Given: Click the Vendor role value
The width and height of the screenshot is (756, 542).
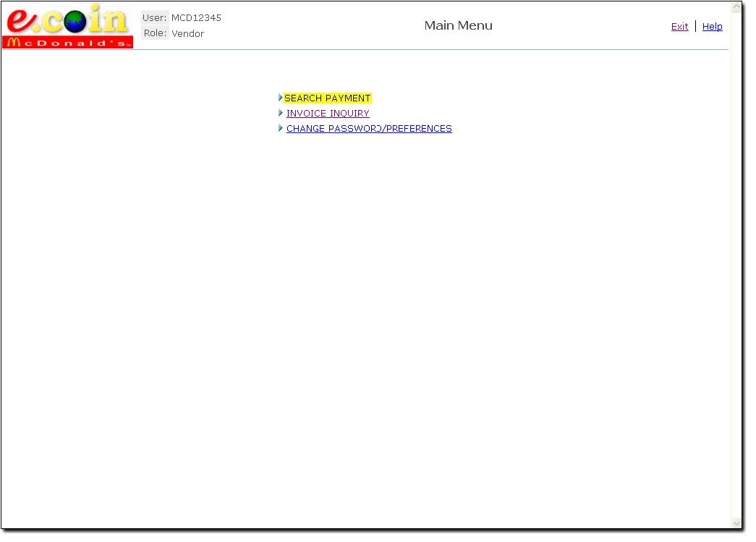Looking at the screenshot, I should click(188, 34).
